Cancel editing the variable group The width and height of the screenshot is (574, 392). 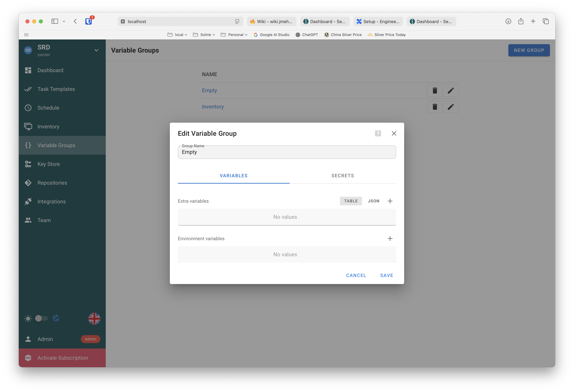pos(356,275)
